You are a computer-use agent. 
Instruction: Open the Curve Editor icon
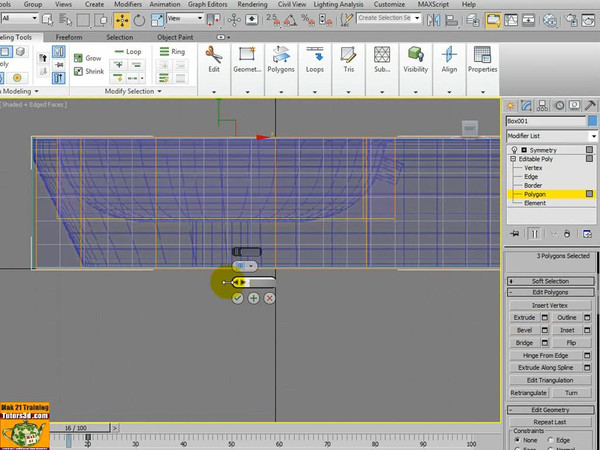tap(511, 20)
